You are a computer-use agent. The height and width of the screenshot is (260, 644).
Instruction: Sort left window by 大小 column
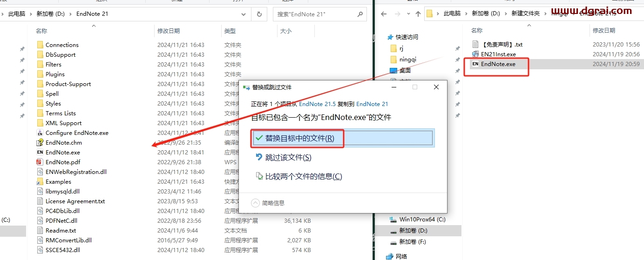(285, 31)
